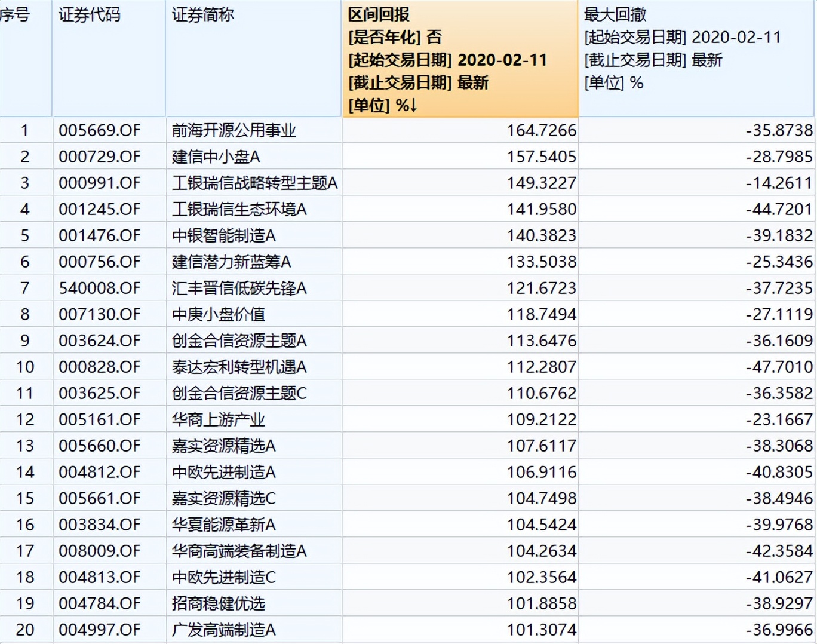The height and width of the screenshot is (644, 817).
Task: Select return value 104.7498
Action: (542, 498)
